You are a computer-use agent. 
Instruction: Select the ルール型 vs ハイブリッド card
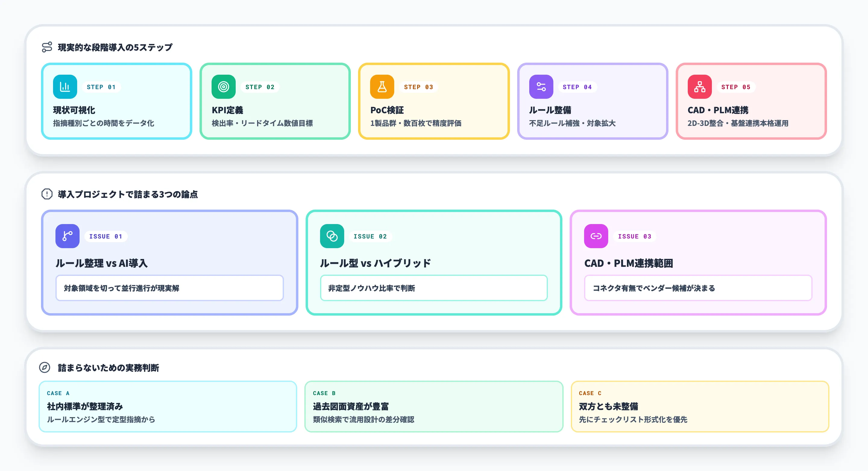(434, 263)
